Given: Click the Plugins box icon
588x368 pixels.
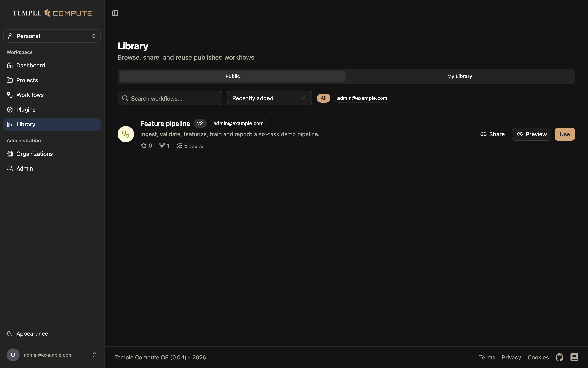Looking at the screenshot, I should click(10, 110).
